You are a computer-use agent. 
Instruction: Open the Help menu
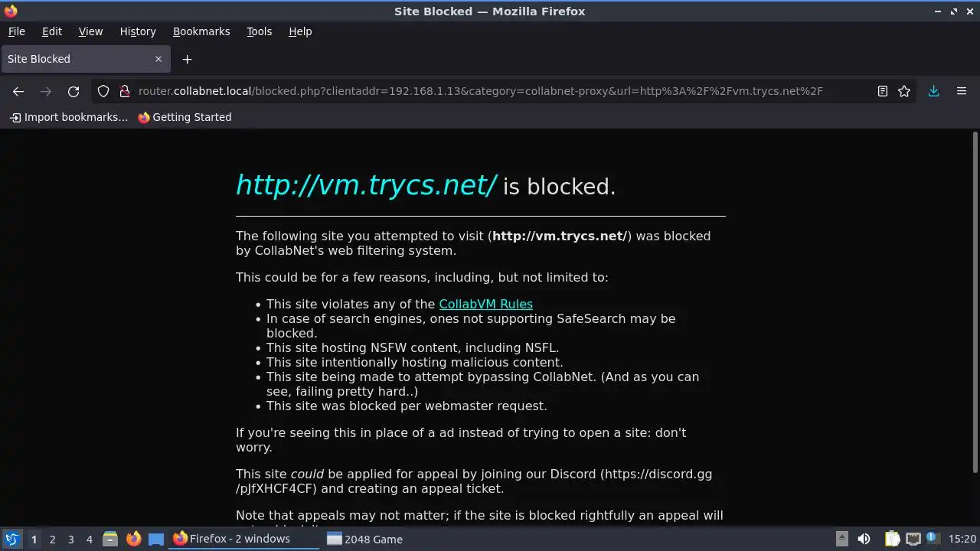[x=300, y=31]
